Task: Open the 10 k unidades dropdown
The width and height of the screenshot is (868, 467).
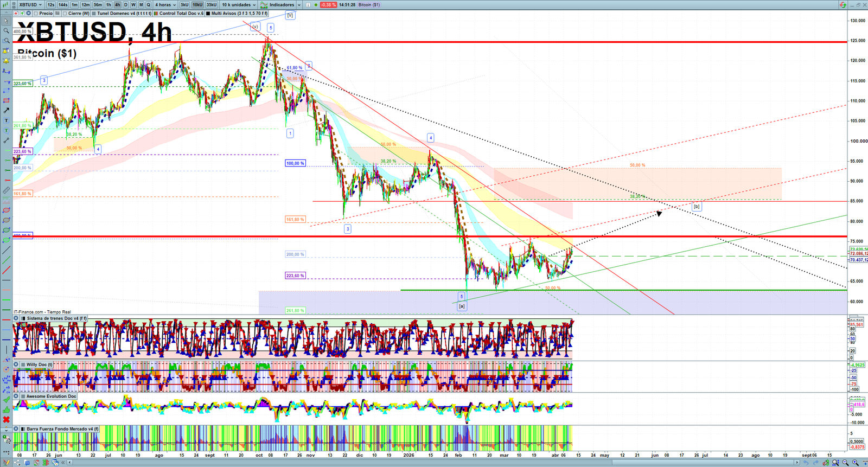Action: 239,5
